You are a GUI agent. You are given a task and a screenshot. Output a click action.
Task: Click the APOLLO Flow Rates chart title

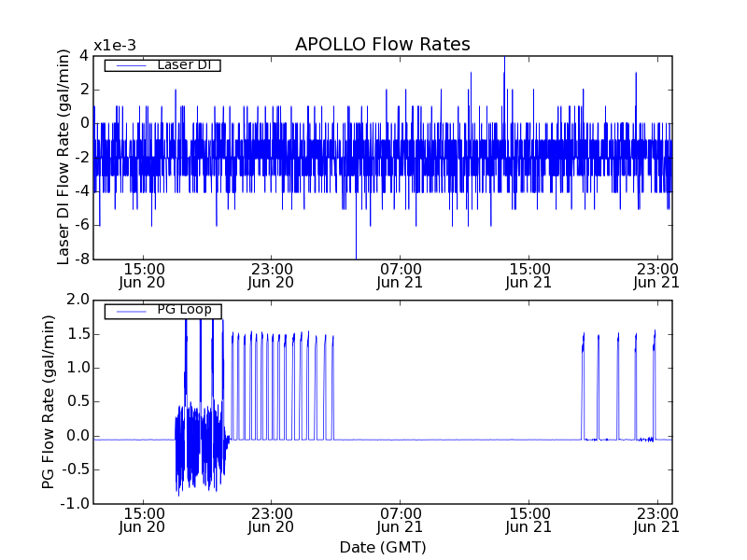[x=383, y=44]
